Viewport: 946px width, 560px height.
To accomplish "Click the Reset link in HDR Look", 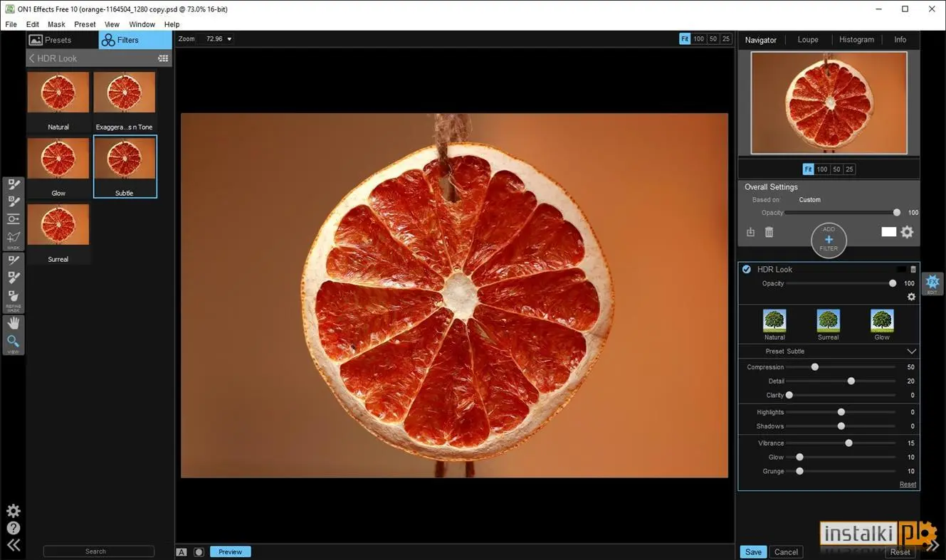I will (908, 485).
